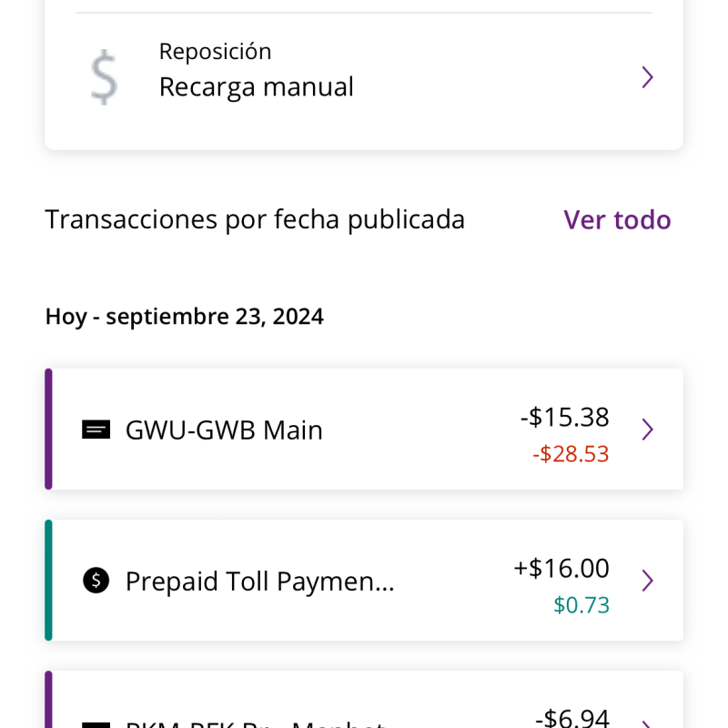Click the -$28.53 red balance

[571, 454]
